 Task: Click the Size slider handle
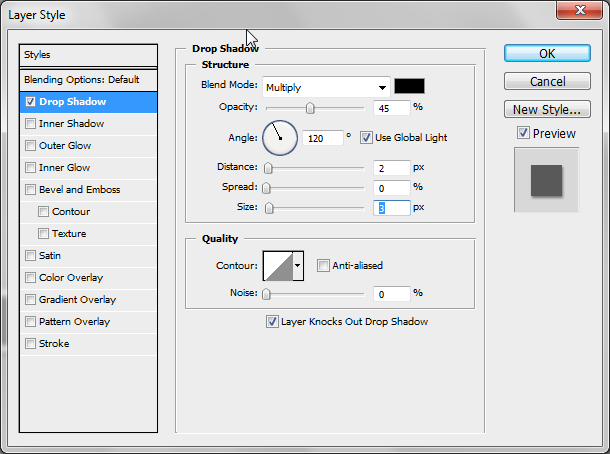click(269, 209)
